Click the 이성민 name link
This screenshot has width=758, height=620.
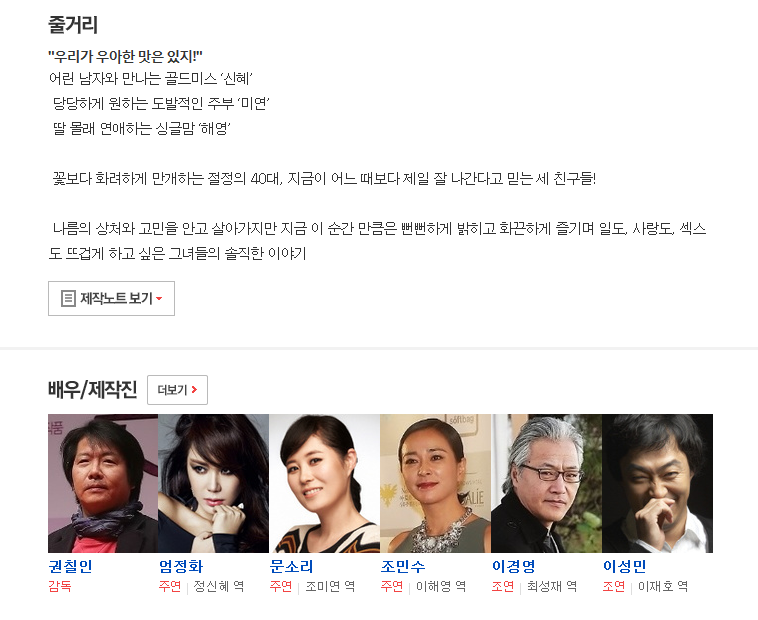pos(625,566)
